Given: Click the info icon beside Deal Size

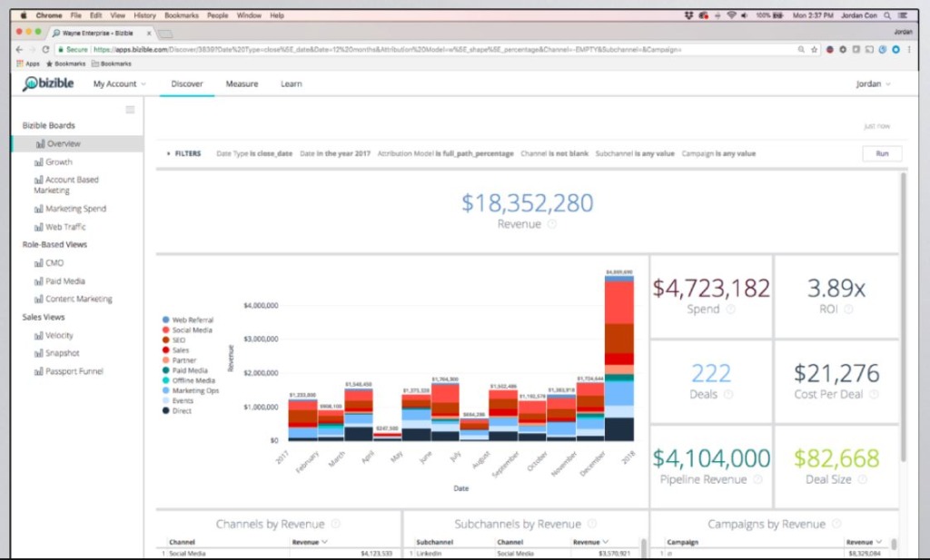Looking at the screenshot, I should pyautogui.click(x=863, y=479).
